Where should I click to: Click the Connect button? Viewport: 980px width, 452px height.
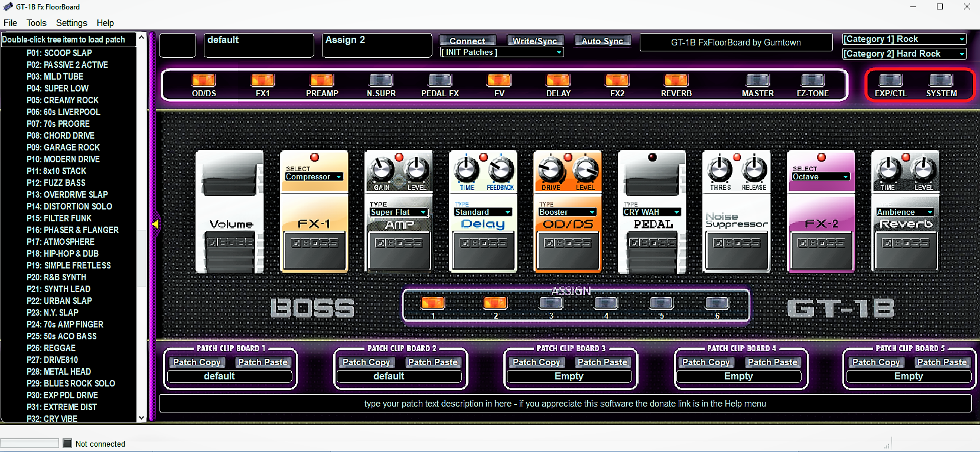[x=467, y=41]
